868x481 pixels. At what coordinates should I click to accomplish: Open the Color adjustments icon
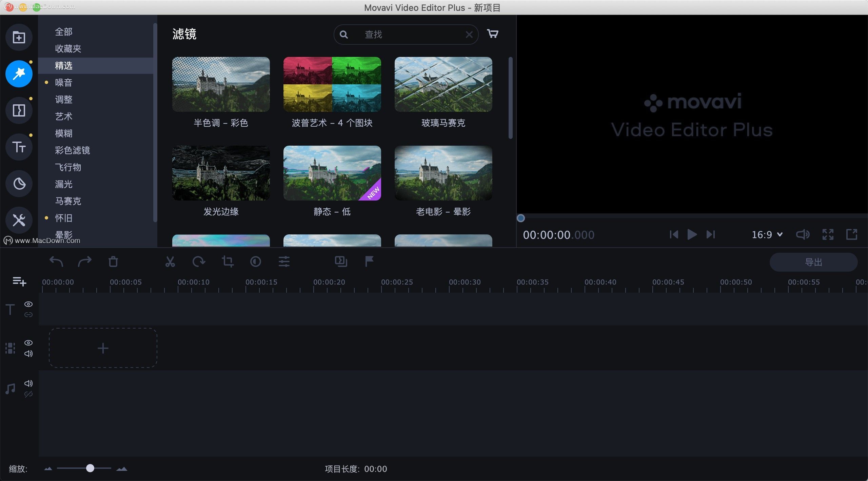(x=256, y=262)
